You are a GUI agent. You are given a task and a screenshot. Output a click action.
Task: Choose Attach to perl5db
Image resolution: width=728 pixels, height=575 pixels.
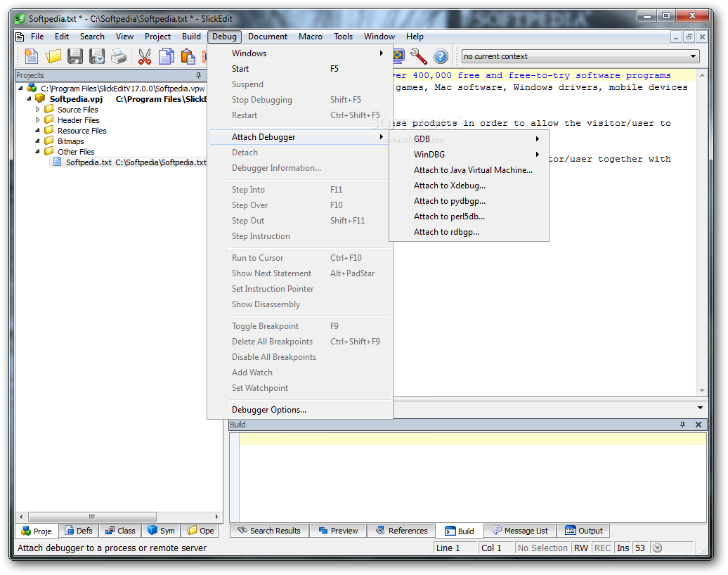click(x=469, y=217)
